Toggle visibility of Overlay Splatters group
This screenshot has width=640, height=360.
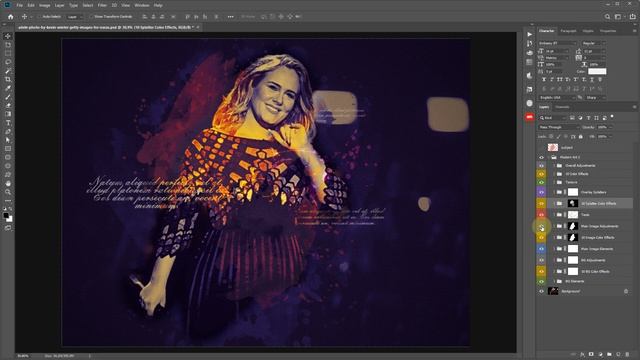[541, 192]
